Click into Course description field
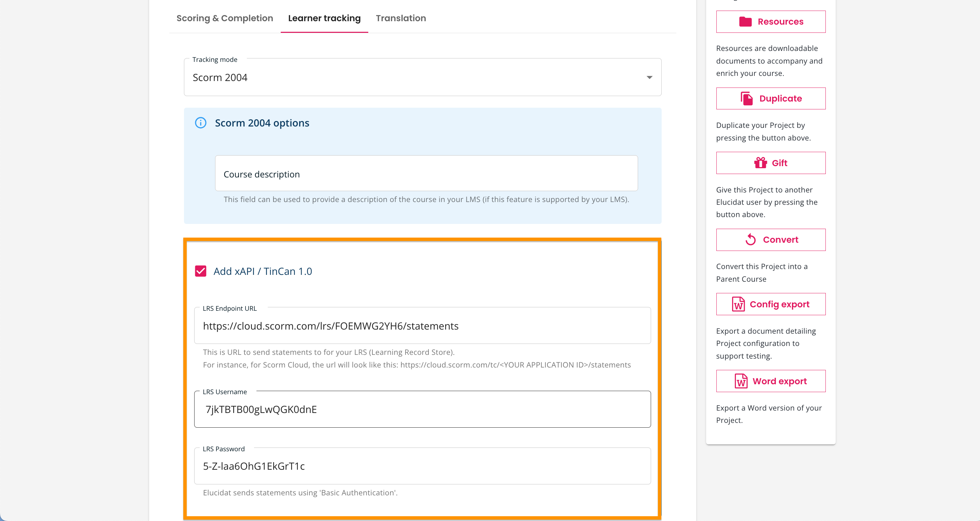 coord(426,173)
